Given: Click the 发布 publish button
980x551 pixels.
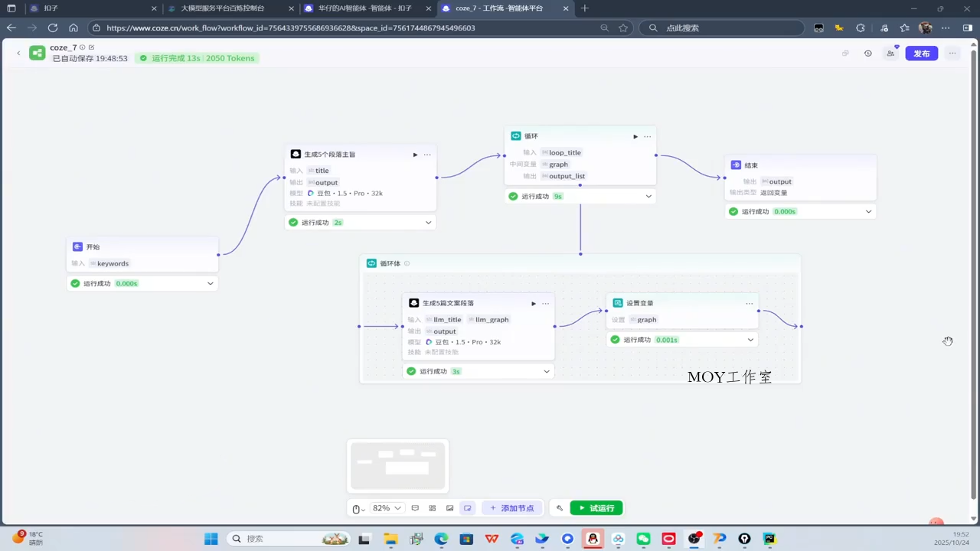Looking at the screenshot, I should pos(921,54).
